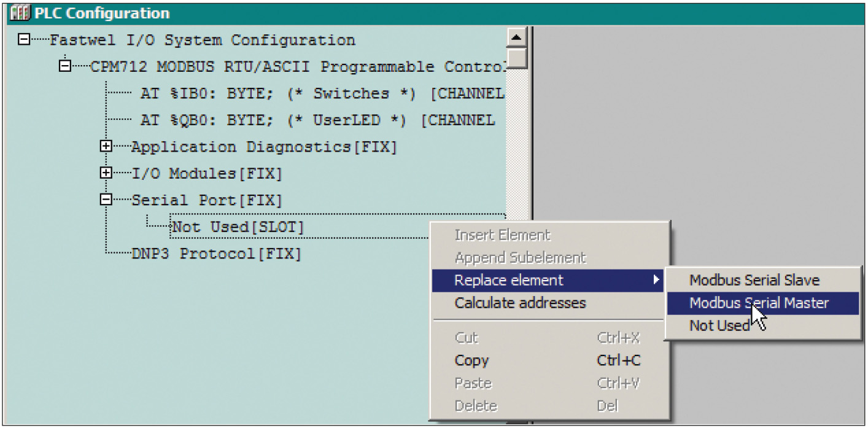Viewport: 868px width, 428px height.
Task: Select I/O Modules[FIX] tree item
Action: pyautogui.click(x=207, y=174)
